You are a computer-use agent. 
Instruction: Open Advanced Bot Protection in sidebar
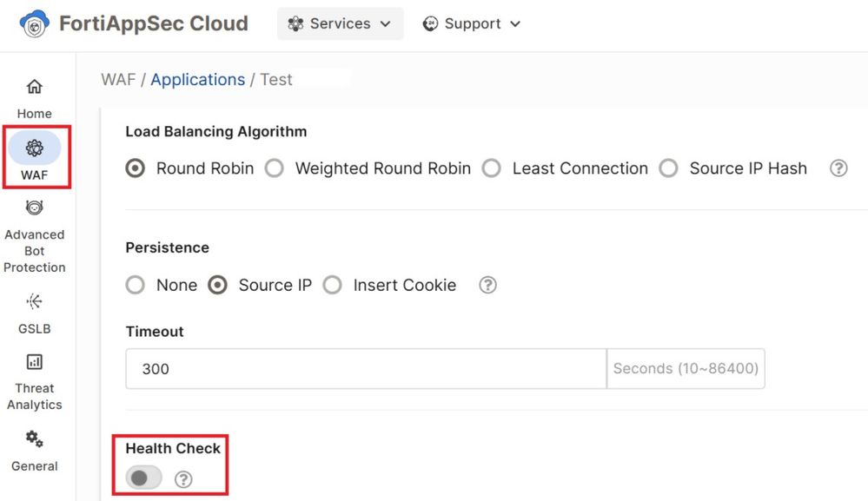[35, 208]
